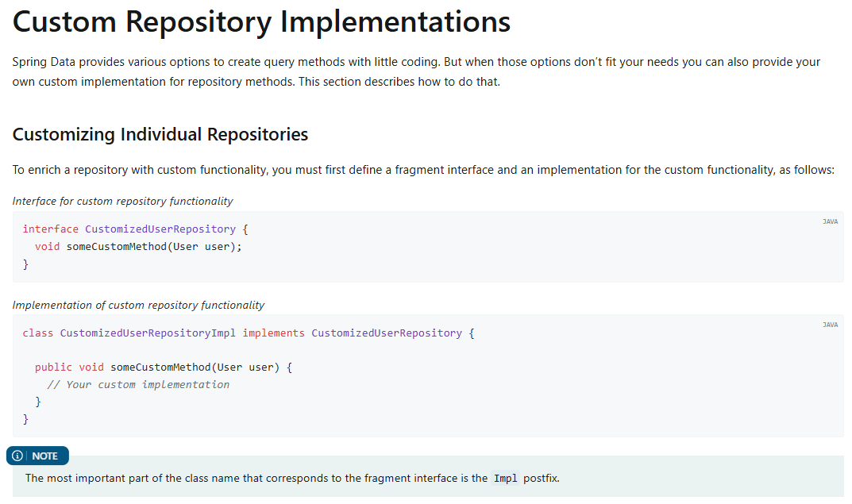Click the CustomizedUserRepositoryImpl class name
The width and height of the screenshot is (852, 504).
pyautogui.click(x=148, y=333)
